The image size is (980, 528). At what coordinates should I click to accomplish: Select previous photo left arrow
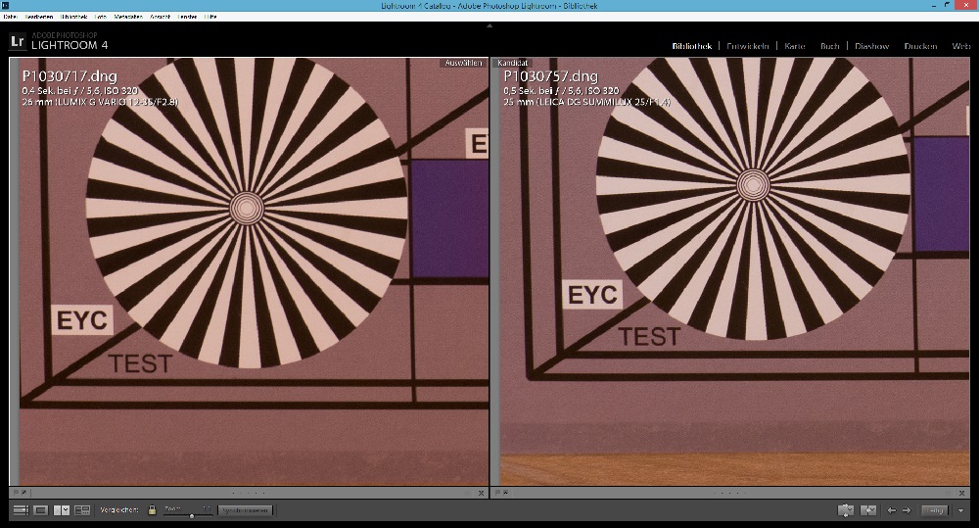[892, 510]
